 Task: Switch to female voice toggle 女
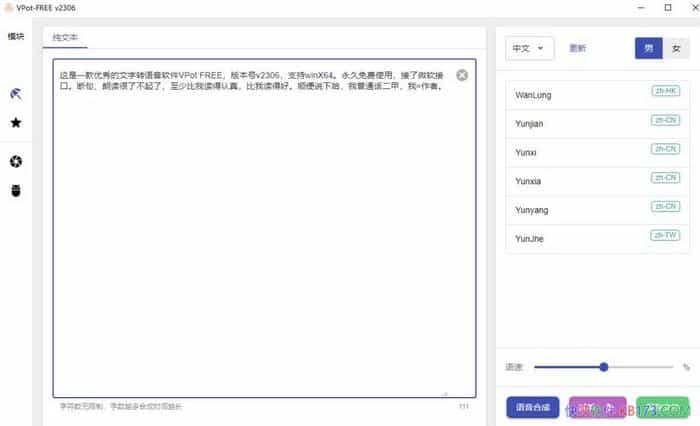pos(676,48)
